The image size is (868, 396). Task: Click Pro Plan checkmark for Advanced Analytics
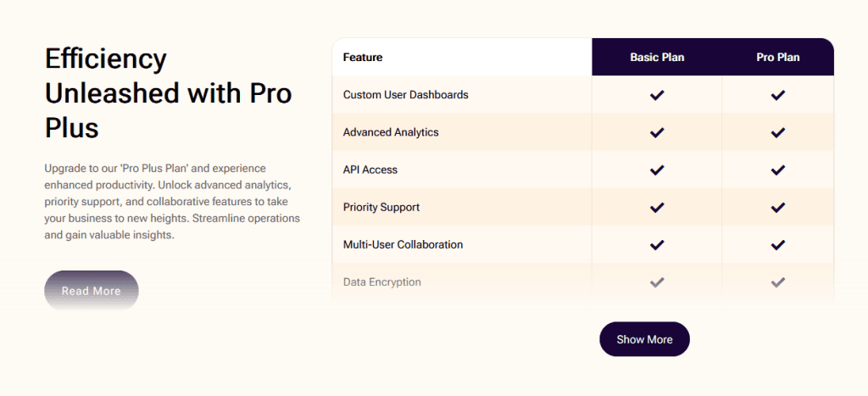(x=778, y=132)
